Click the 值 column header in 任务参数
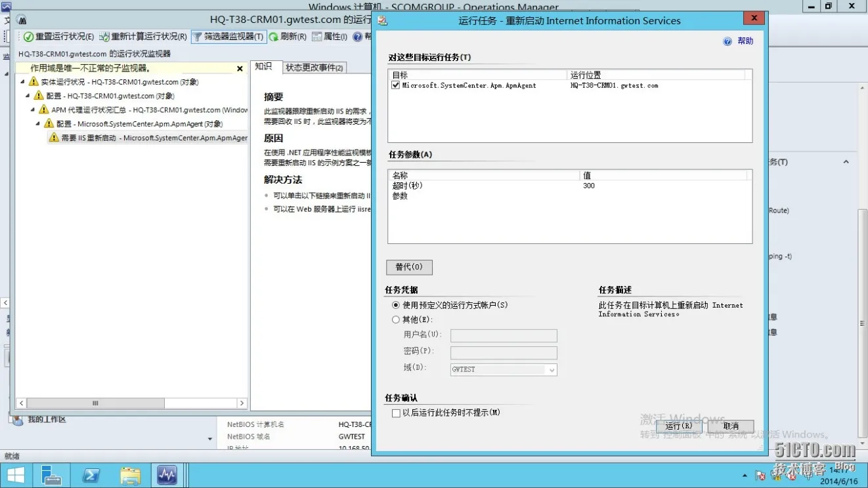Image resolution: width=868 pixels, height=488 pixels. [x=664, y=176]
